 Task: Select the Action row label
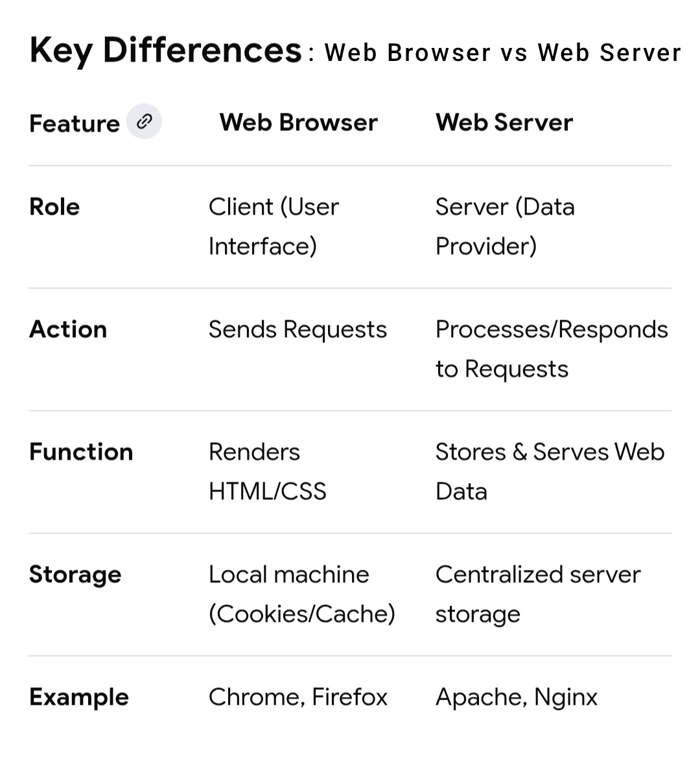(68, 329)
